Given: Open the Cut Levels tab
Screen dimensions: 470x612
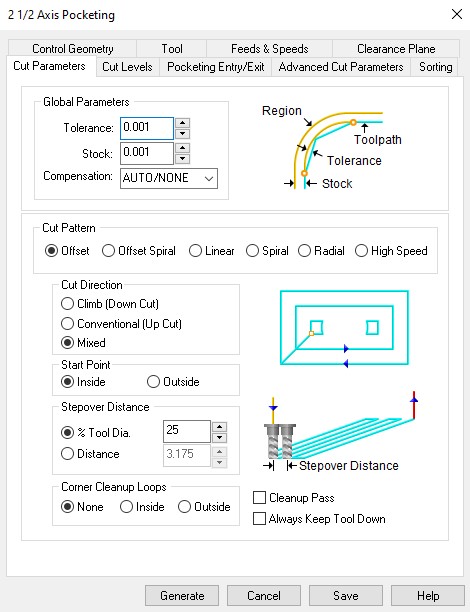Looking at the screenshot, I should point(127,67).
